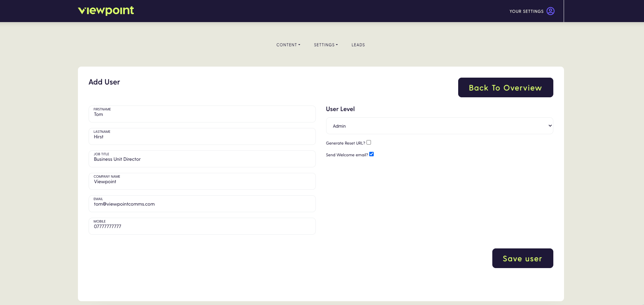Expand the Settings menu
The width and height of the screenshot is (644, 305).
pos(326,45)
